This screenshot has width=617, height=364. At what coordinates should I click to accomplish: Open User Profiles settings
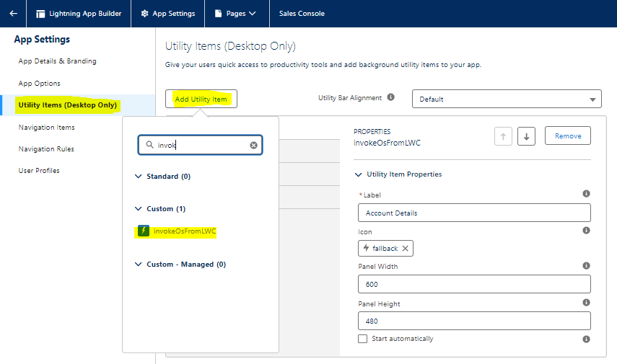pos(39,171)
